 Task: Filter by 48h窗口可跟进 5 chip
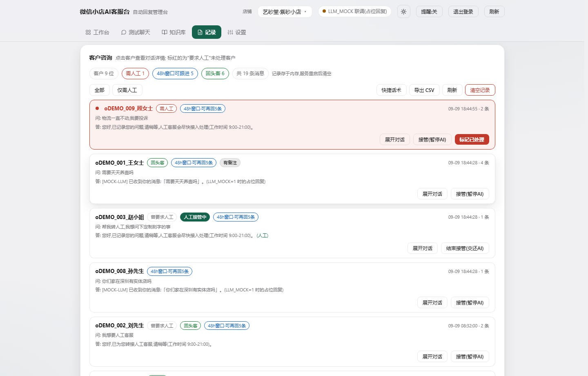[x=175, y=74]
